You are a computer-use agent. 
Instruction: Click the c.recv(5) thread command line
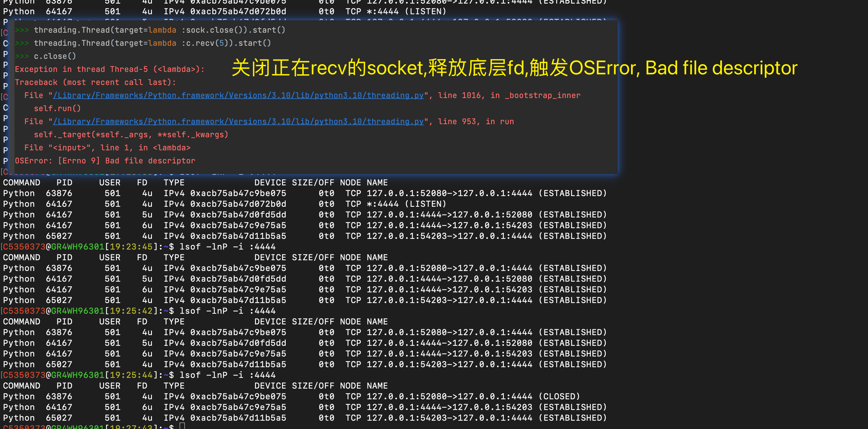(x=152, y=43)
